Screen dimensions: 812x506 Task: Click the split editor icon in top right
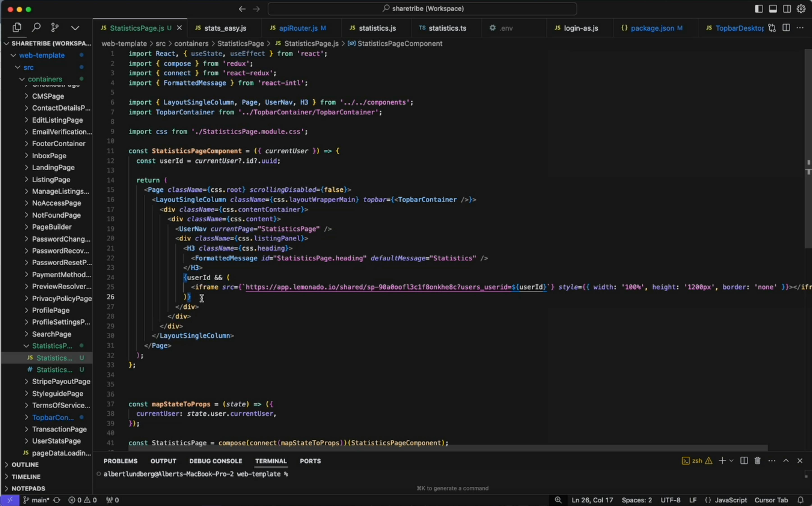point(786,27)
